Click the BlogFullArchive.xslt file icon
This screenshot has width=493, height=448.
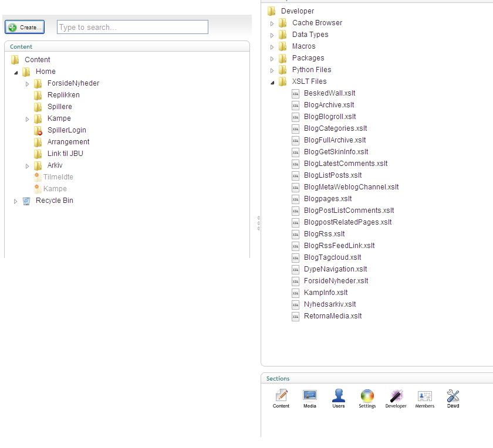pos(295,140)
